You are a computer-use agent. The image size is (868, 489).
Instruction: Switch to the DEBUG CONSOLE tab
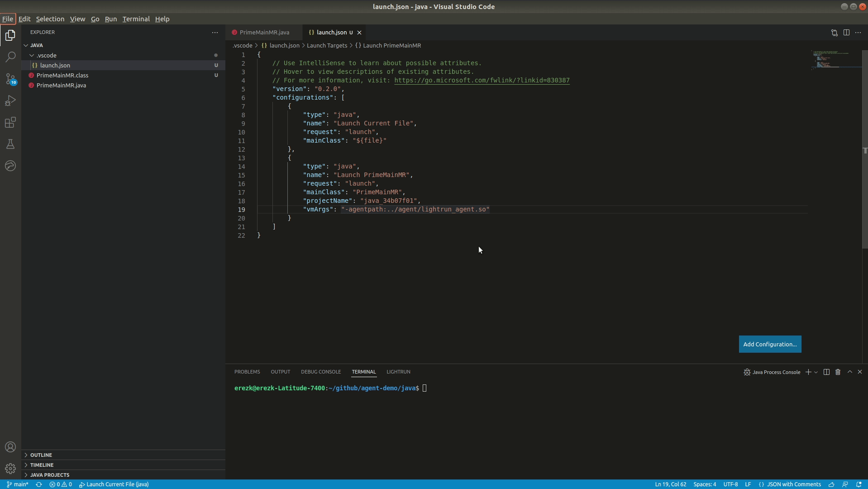coord(320,372)
